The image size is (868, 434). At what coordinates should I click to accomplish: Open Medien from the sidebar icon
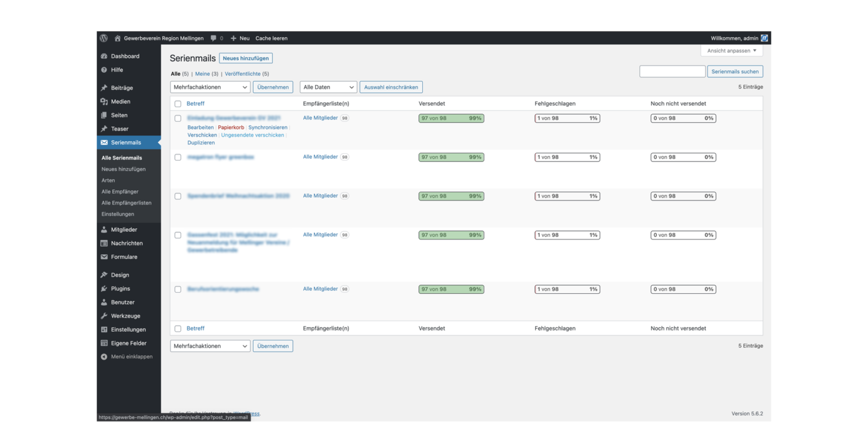point(104,102)
